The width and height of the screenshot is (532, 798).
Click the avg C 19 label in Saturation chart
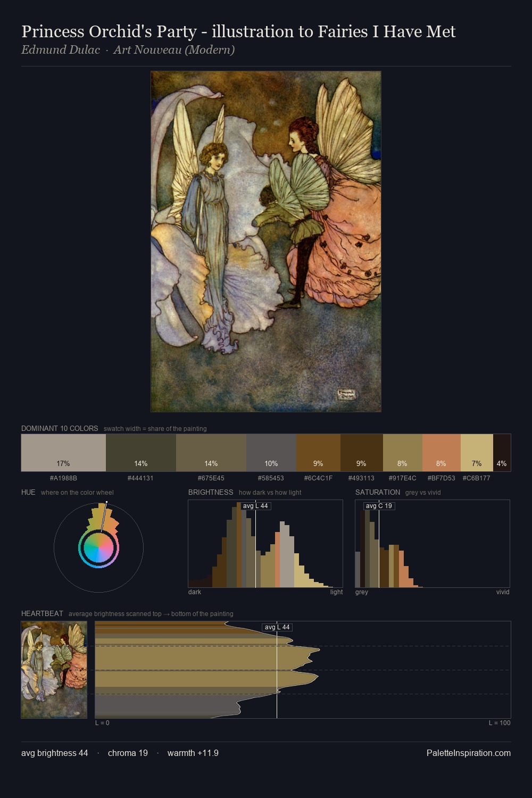[379, 506]
